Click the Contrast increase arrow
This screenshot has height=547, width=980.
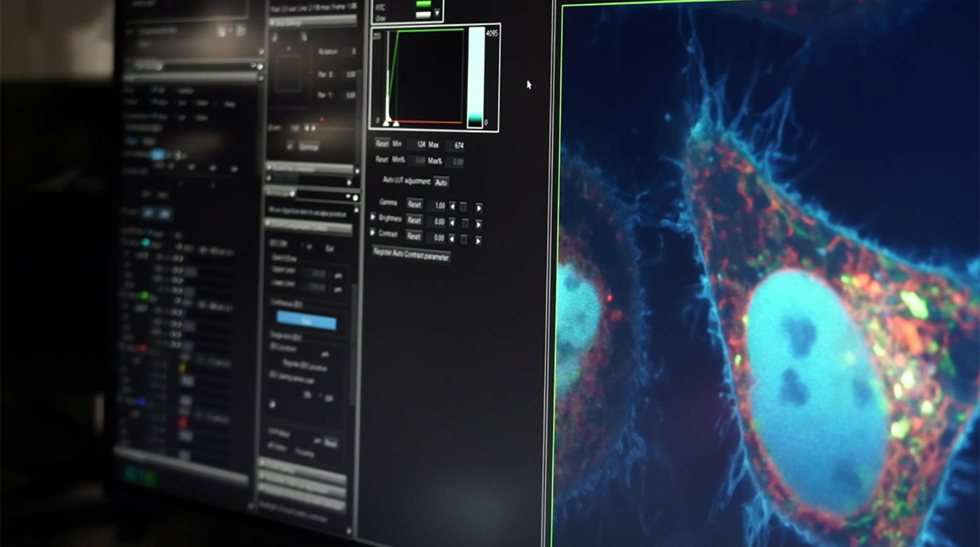pos(479,240)
